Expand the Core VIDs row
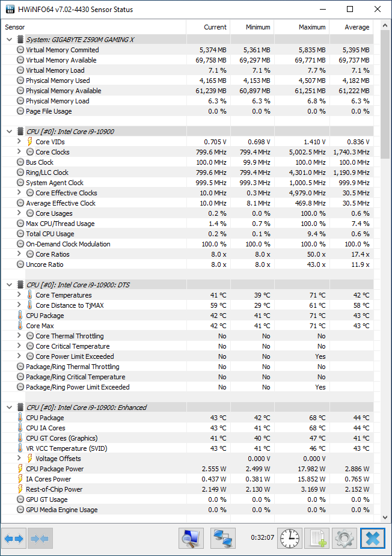This screenshot has width=392, height=556. pos(19,141)
